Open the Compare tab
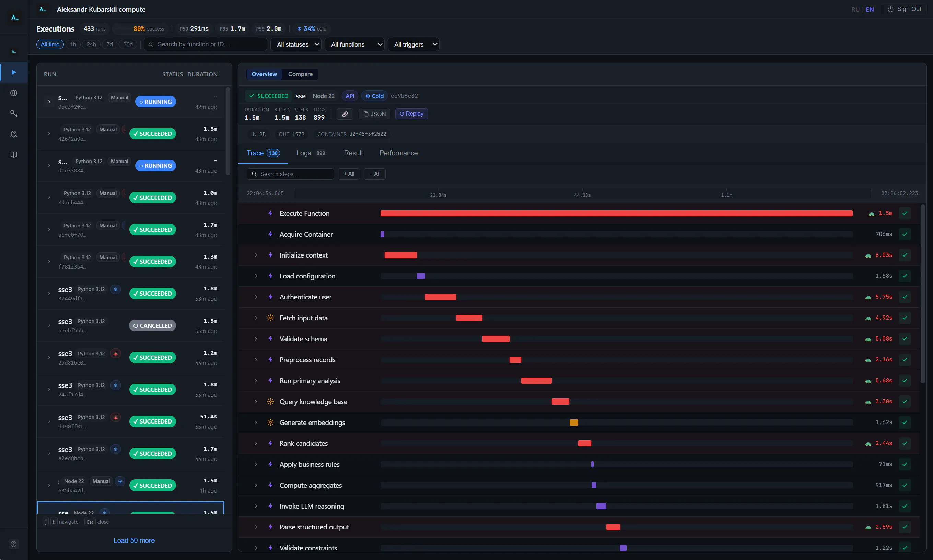This screenshot has width=933, height=560. 300,74
